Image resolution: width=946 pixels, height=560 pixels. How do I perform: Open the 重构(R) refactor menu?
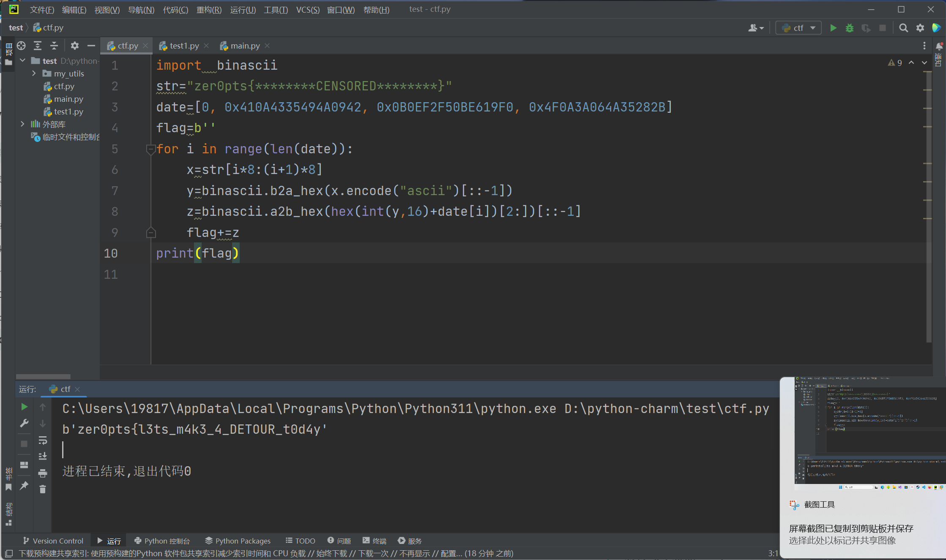click(x=209, y=9)
